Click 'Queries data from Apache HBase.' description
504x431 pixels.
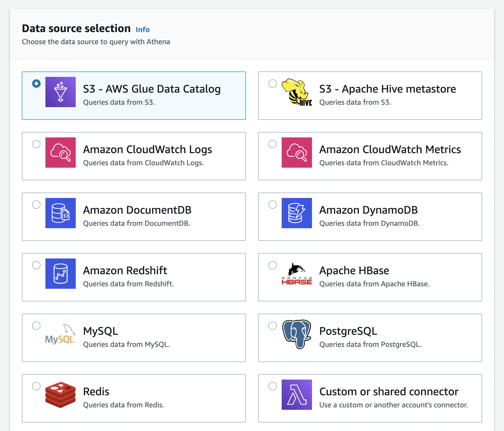374,284
